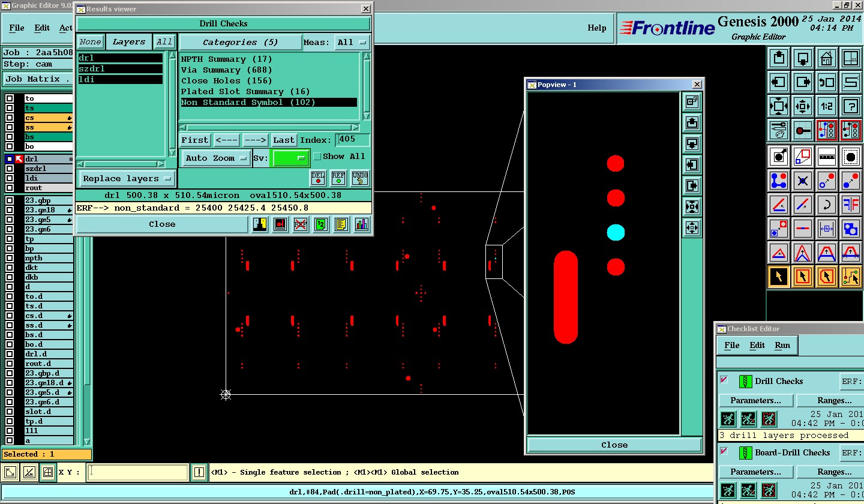864x504 pixels.
Task: Toggle checkbox for layer 'cs'
Action: [10, 118]
